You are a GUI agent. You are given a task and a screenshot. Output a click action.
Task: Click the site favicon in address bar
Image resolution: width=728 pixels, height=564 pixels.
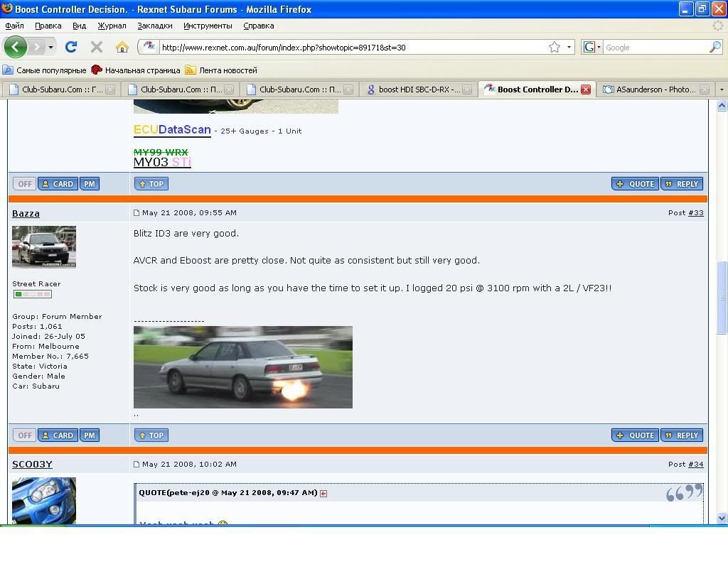[149, 47]
